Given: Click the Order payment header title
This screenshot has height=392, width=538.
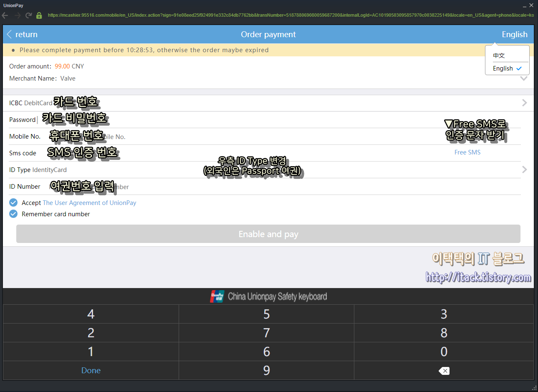Looking at the screenshot, I should coord(268,34).
